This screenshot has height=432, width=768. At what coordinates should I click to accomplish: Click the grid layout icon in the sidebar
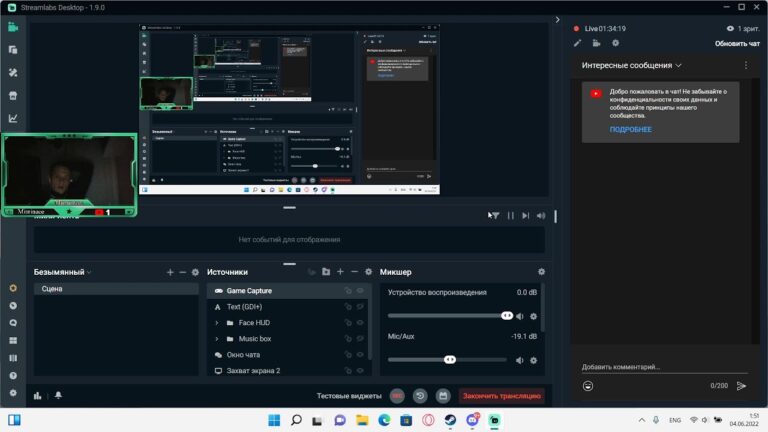point(13,340)
